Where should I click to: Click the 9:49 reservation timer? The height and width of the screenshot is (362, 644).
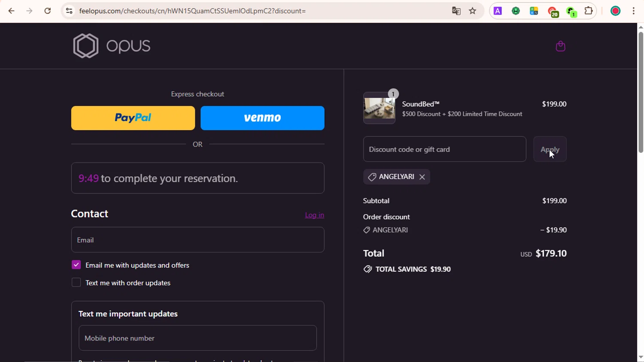[x=88, y=178]
